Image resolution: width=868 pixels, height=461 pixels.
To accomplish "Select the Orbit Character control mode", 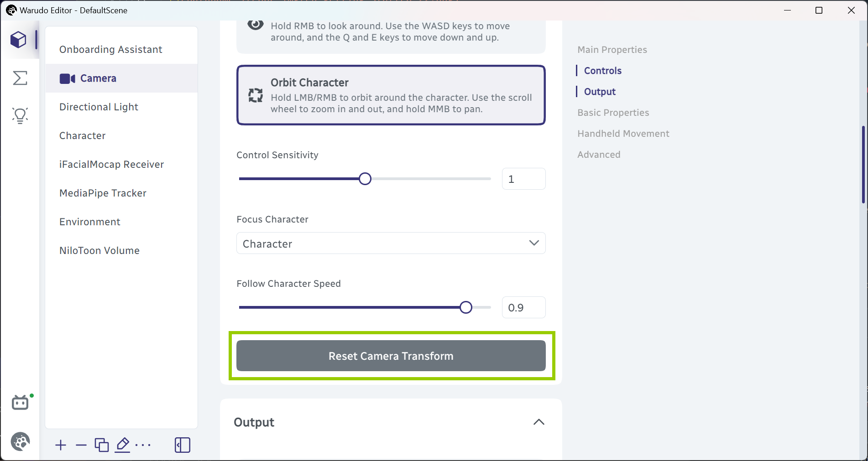I will click(391, 95).
